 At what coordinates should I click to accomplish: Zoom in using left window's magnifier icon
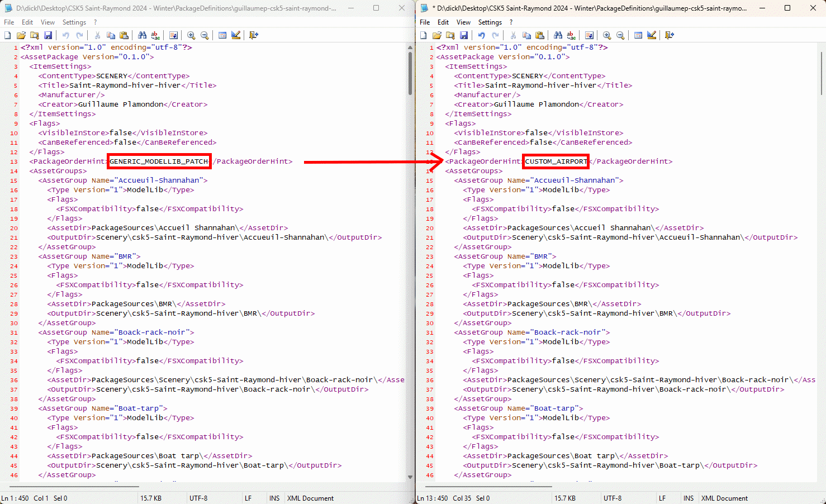191,35
